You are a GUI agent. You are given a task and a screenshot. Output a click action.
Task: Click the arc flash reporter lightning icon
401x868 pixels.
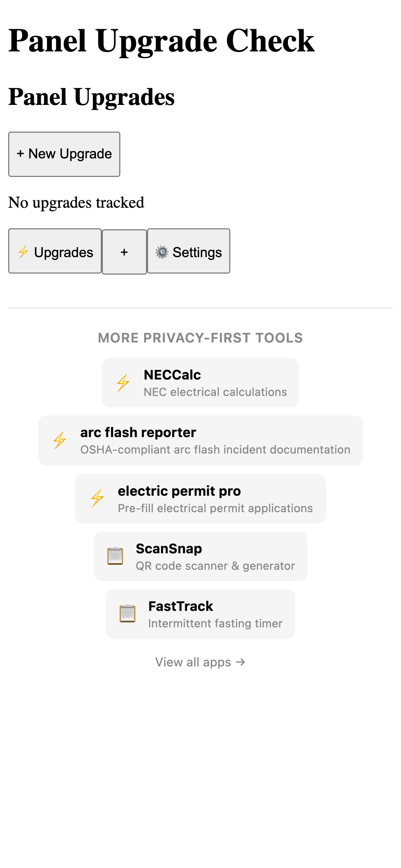pyautogui.click(x=60, y=440)
